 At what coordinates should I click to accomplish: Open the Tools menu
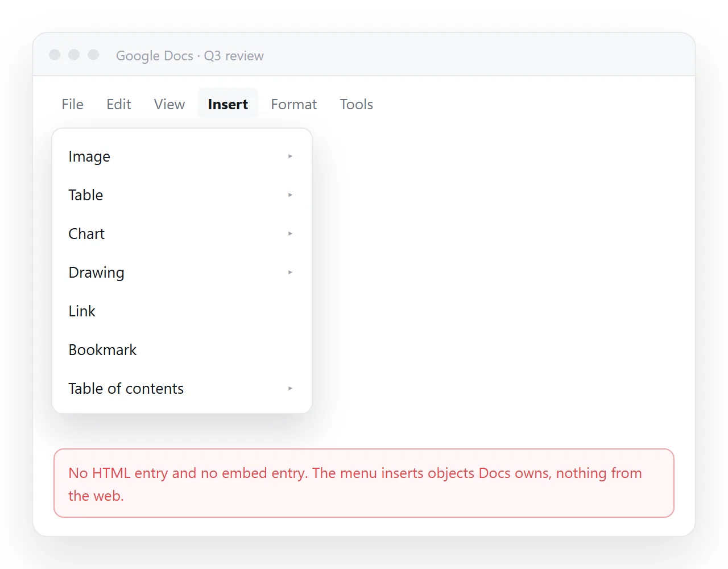coord(357,104)
